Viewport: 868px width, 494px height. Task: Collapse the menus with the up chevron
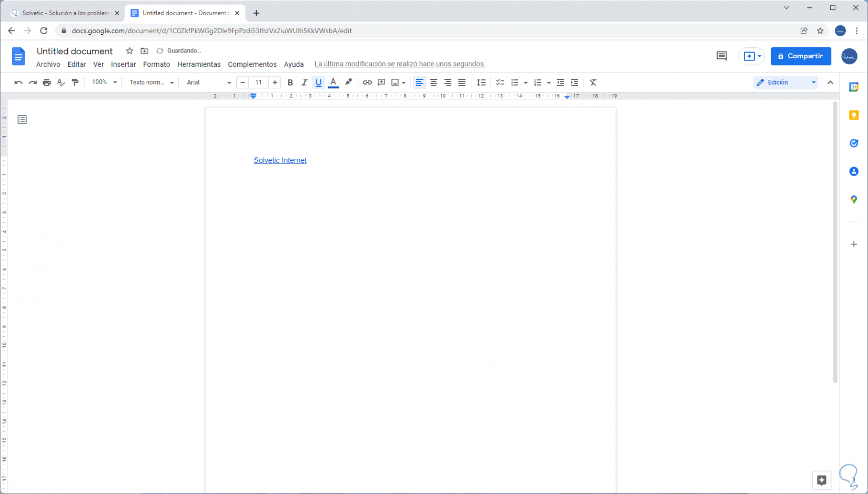pyautogui.click(x=830, y=83)
